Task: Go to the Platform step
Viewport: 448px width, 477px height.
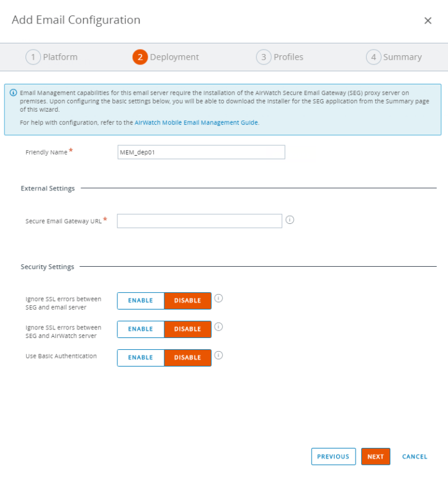Action: point(52,57)
